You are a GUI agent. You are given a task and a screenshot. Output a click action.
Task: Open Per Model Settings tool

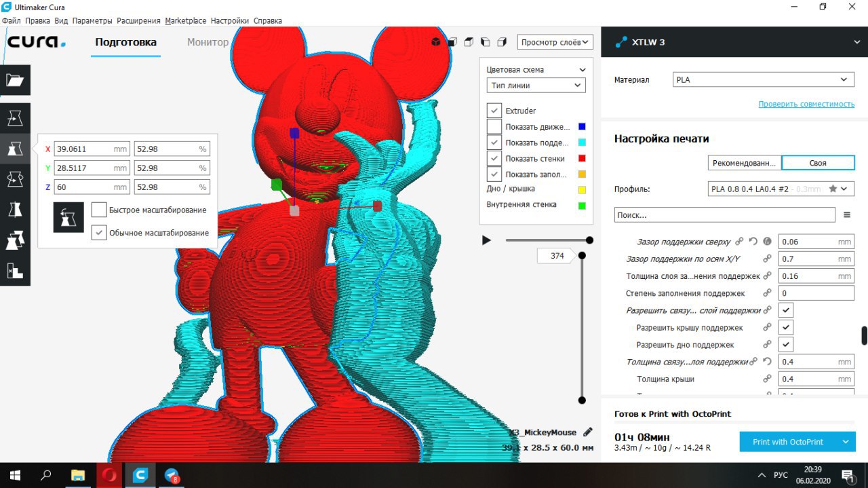(15, 240)
